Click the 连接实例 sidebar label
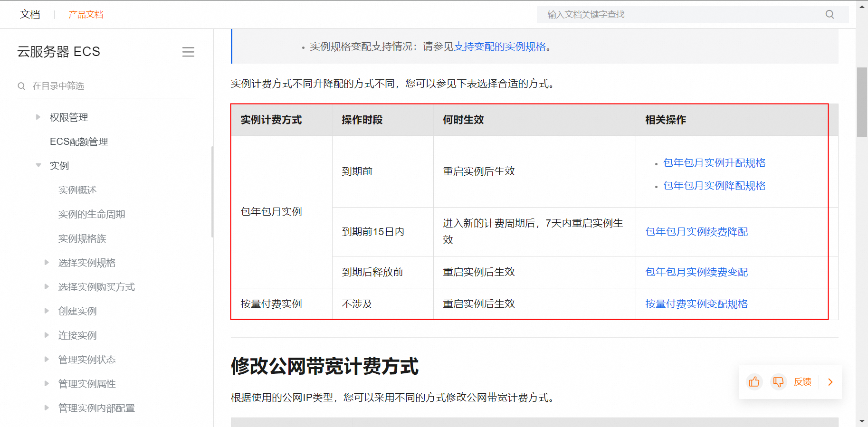The height and width of the screenshot is (427, 868). 77,335
